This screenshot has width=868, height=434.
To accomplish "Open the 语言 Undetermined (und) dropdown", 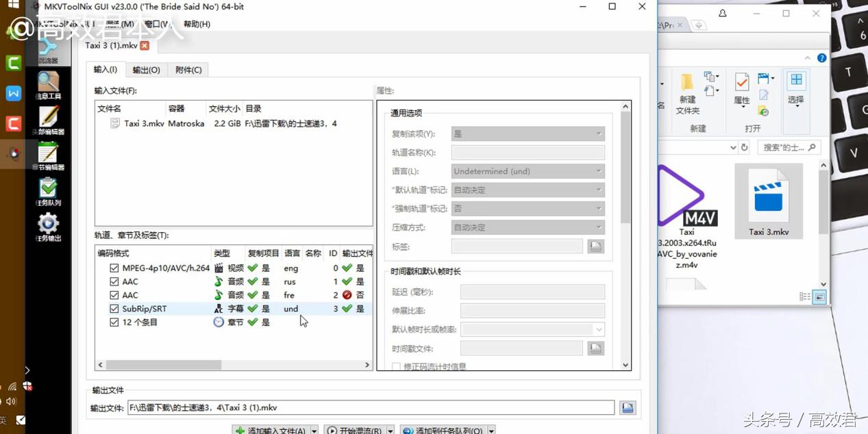I will point(528,171).
